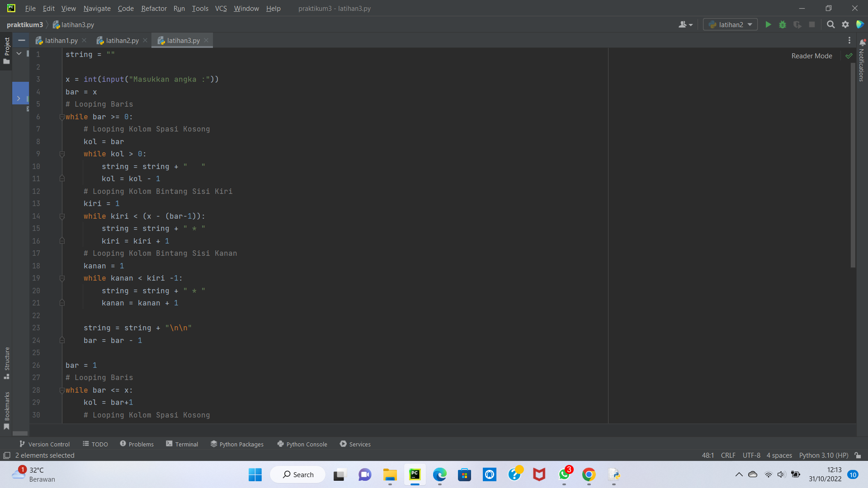868x488 pixels.
Task: Toggle the Structure tool window
Action: click(x=7, y=361)
